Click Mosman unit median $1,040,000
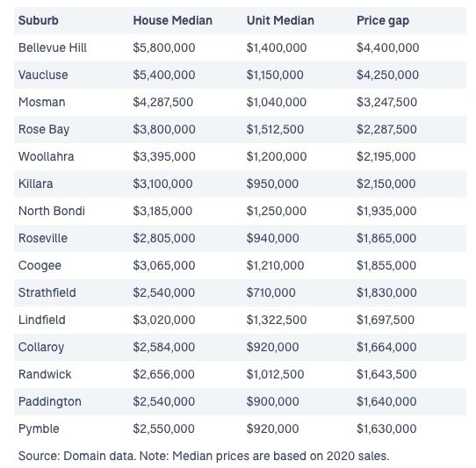The width and height of the screenshot is (476, 468). tap(277, 102)
